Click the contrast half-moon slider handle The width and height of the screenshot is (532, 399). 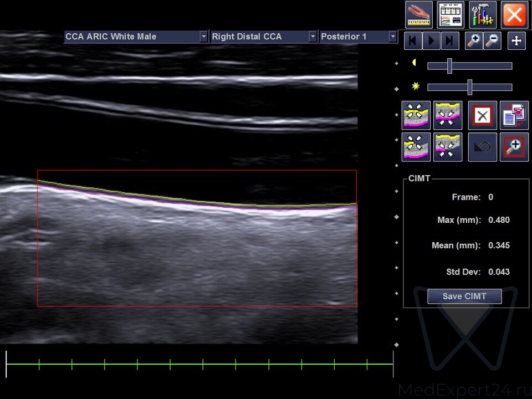click(449, 66)
